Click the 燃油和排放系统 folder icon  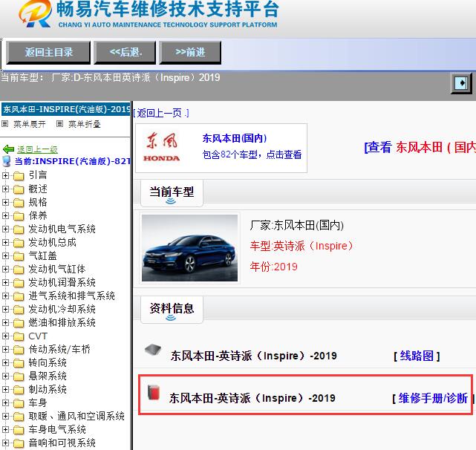(19, 323)
